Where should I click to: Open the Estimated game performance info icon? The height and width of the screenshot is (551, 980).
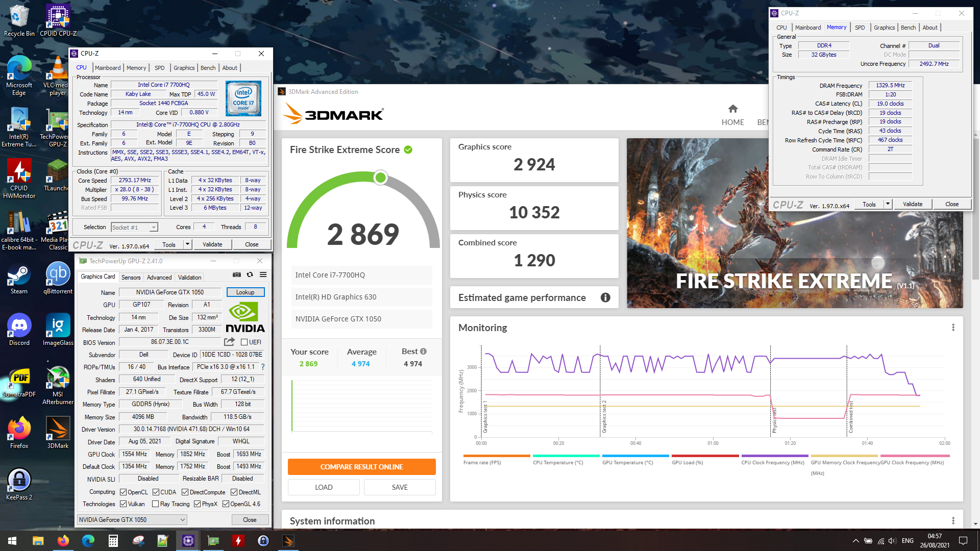[605, 297]
